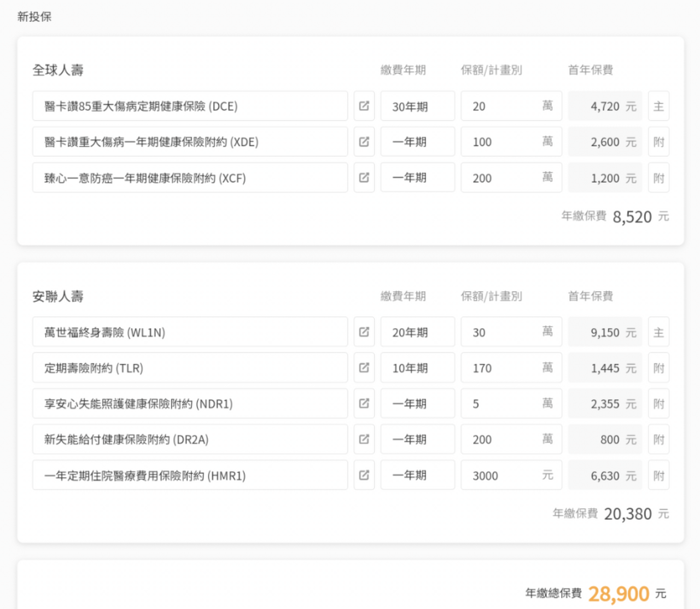Image resolution: width=700 pixels, height=609 pixels.
Task: Click edit icon next to TLR rider
Action: pos(364,368)
